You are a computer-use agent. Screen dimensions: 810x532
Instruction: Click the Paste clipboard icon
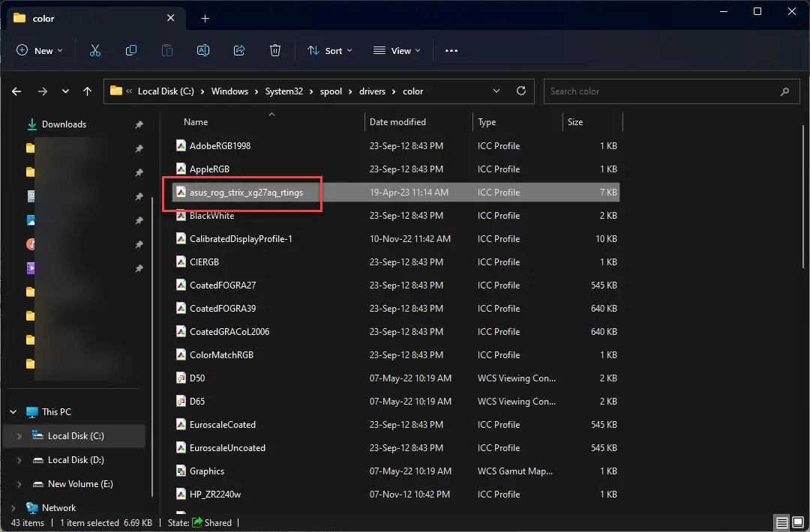[166, 50]
